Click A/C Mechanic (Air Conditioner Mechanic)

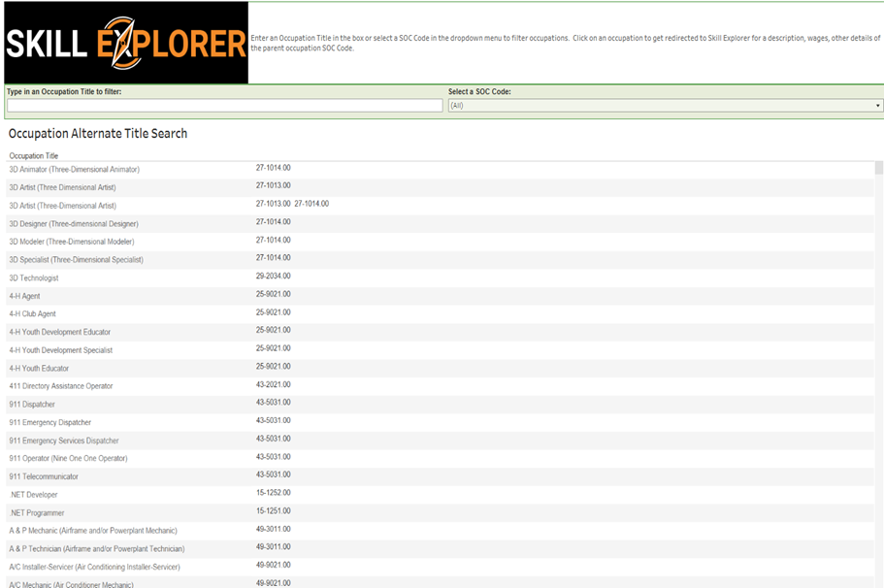[x=72, y=585]
